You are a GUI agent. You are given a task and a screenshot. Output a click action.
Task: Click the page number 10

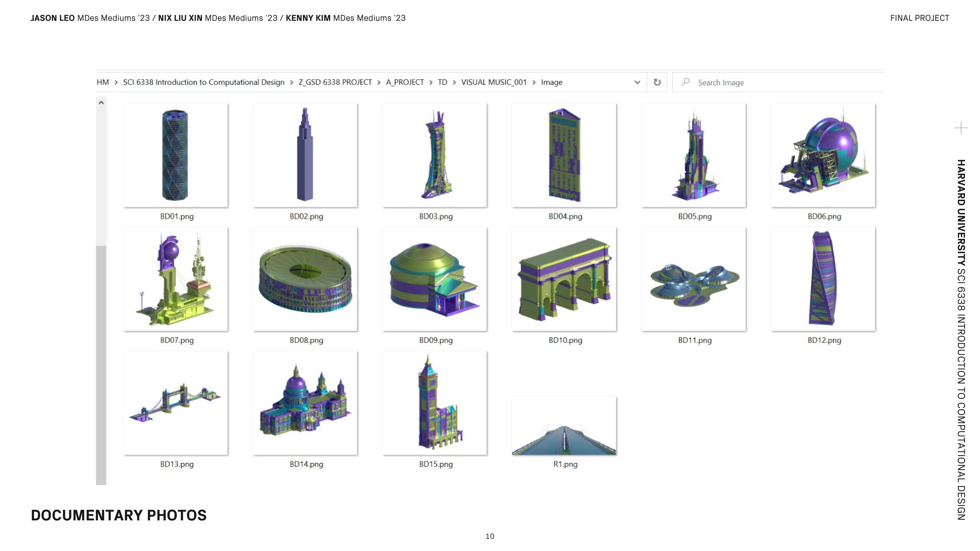pyautogui.click(x=490, y=536)
